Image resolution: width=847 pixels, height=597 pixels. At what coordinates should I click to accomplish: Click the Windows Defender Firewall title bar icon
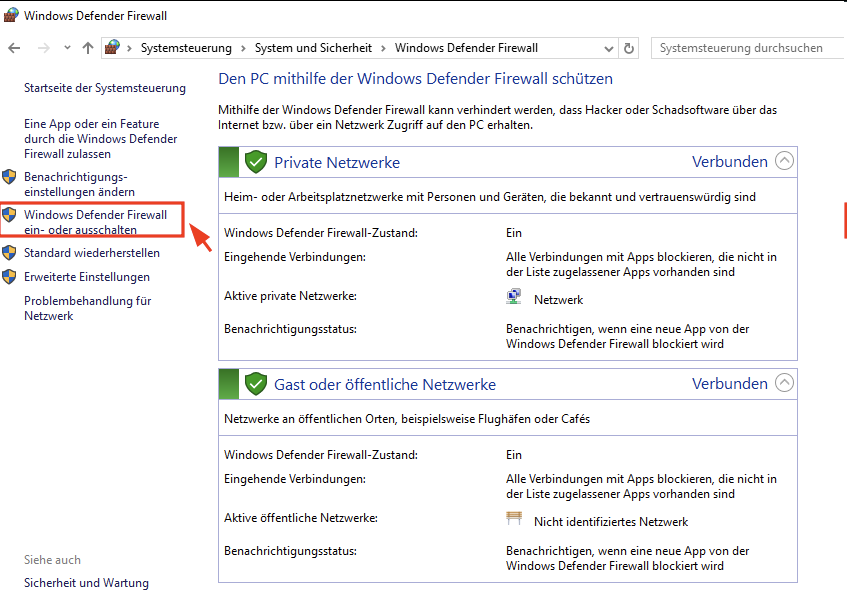coord(11,15)
